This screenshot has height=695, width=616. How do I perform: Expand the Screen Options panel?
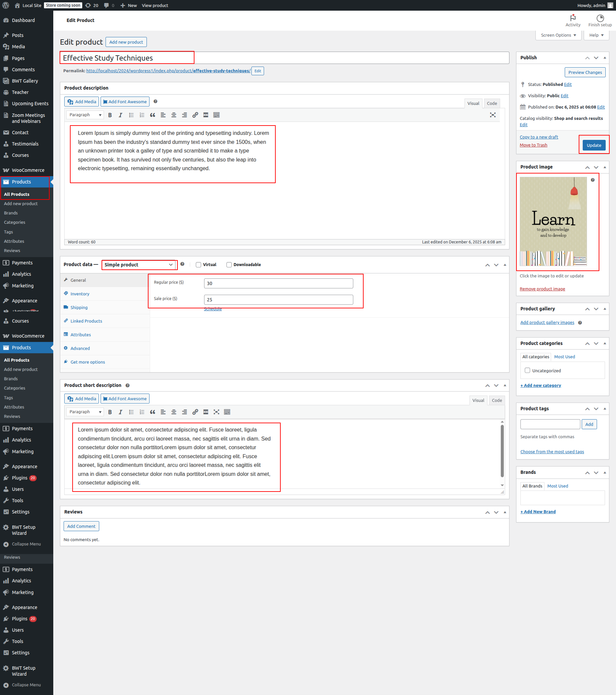coord(558,35)
